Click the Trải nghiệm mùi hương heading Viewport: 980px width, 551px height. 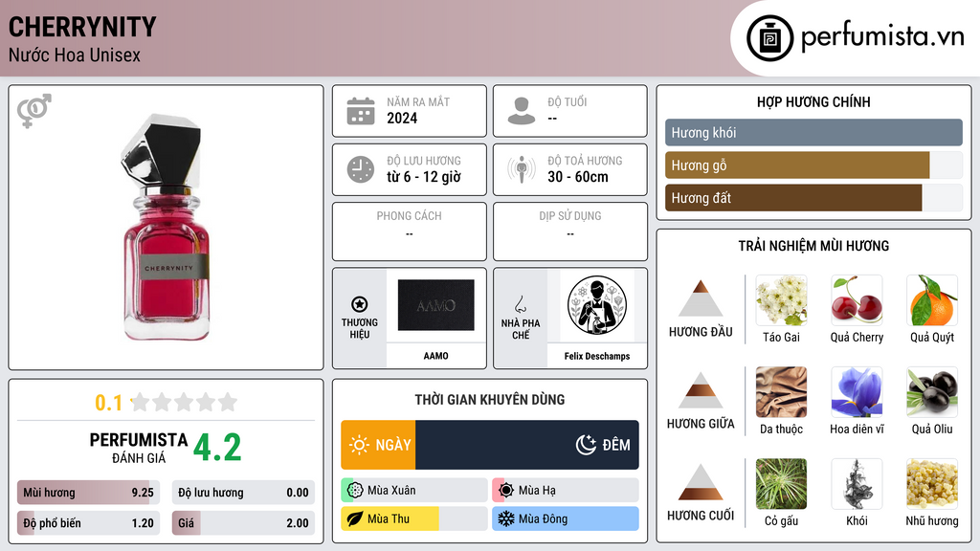tap(813, 246)
